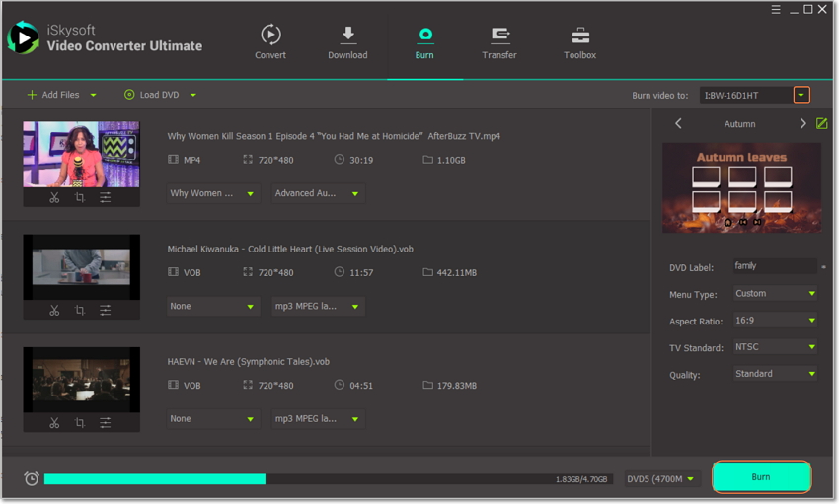The image size is (839, 504).
Task: Click scissors trim icon under first video
Action: pyautogui.click(x=54, y=197)
